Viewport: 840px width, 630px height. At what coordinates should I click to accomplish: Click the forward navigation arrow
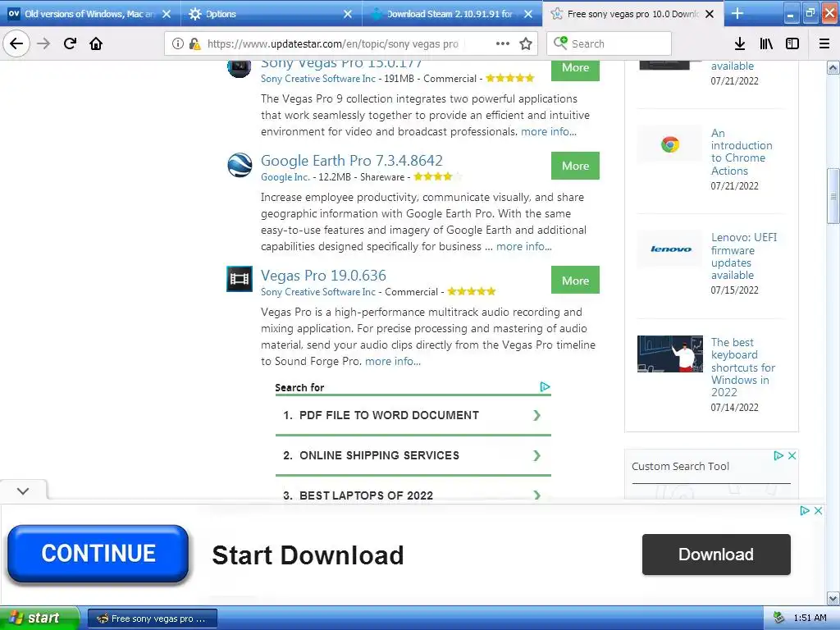coord(43,43)
